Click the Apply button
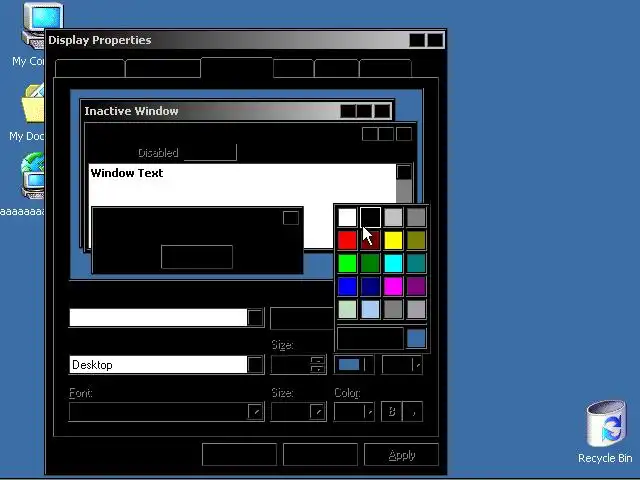 pos(401,455)
